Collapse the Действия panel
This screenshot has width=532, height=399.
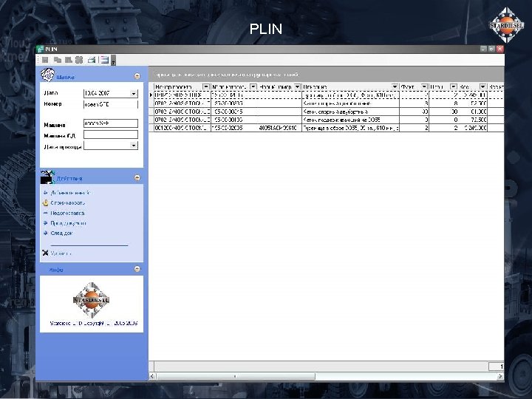point(137,178)
